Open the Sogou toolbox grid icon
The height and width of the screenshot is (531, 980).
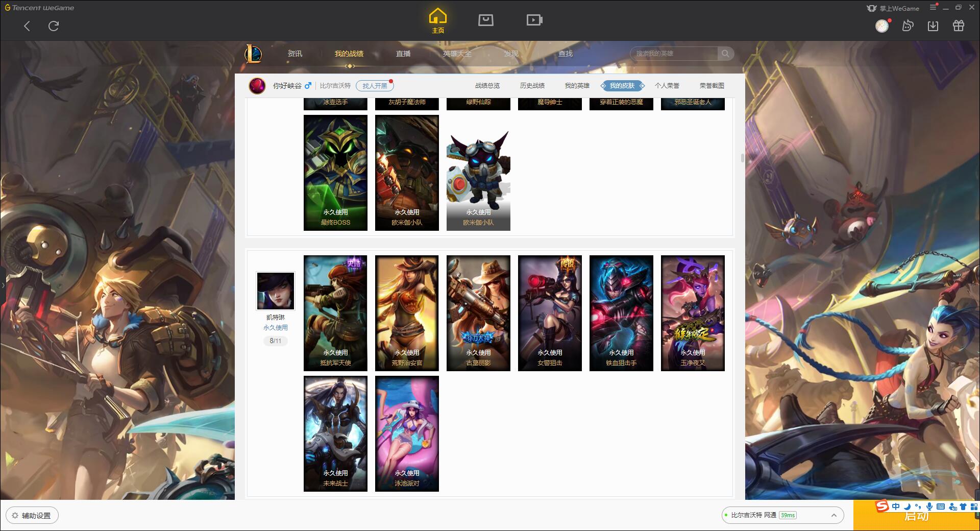[x=974, y=506]
